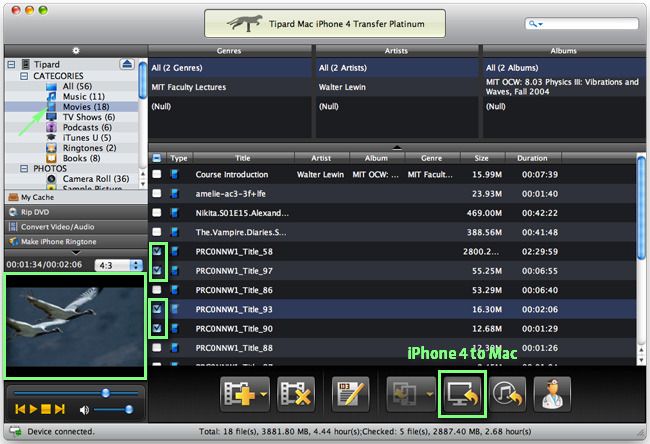650x444 pixels.
Task: Play the preview video
Action: pos(33,410)
